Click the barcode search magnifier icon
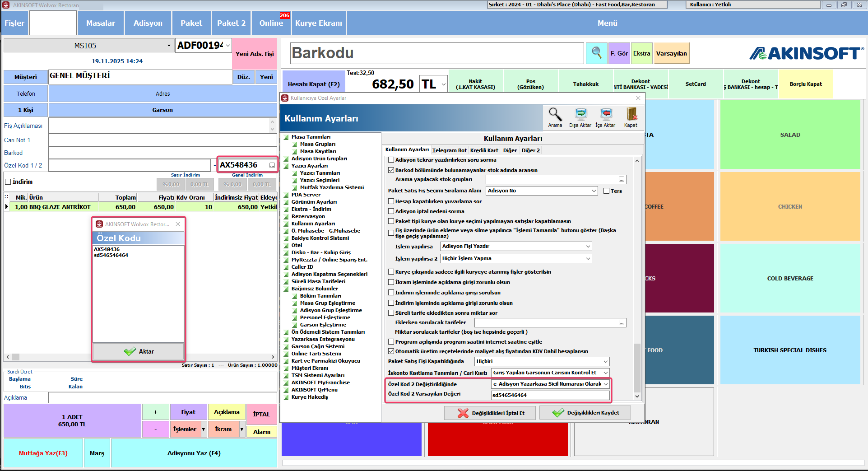The image size is (868, 471). point(596,53)
